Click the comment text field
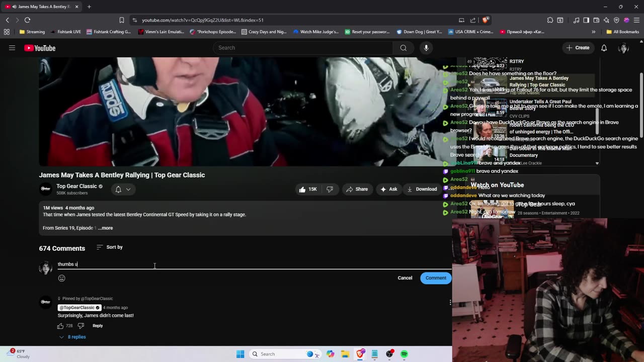The image size is (644, 362). [255, 264]
